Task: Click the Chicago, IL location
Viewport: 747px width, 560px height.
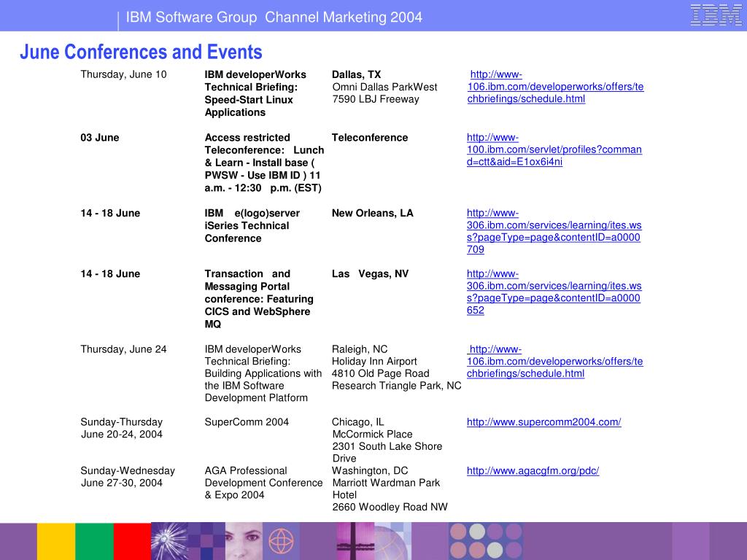Action: click(x=357, y=422)
